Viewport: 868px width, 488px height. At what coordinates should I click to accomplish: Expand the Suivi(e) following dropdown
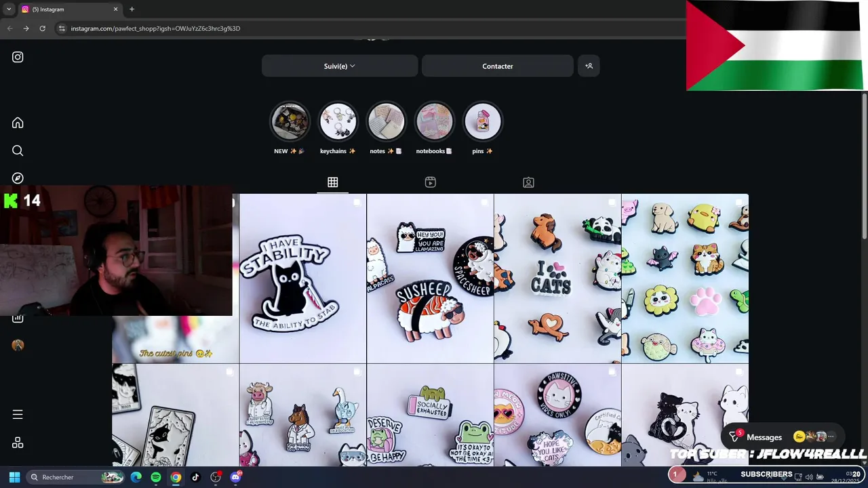[340, 66]
